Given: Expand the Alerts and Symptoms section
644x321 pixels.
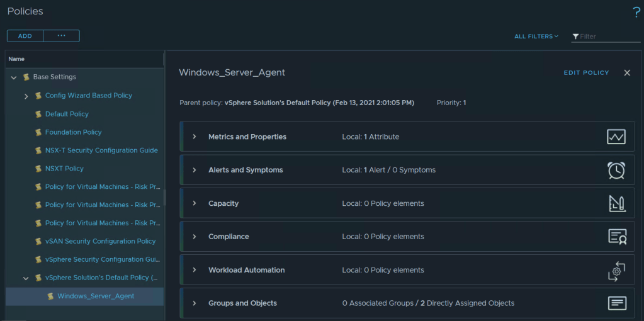Looking at the screenshot, I should [195, 170].
